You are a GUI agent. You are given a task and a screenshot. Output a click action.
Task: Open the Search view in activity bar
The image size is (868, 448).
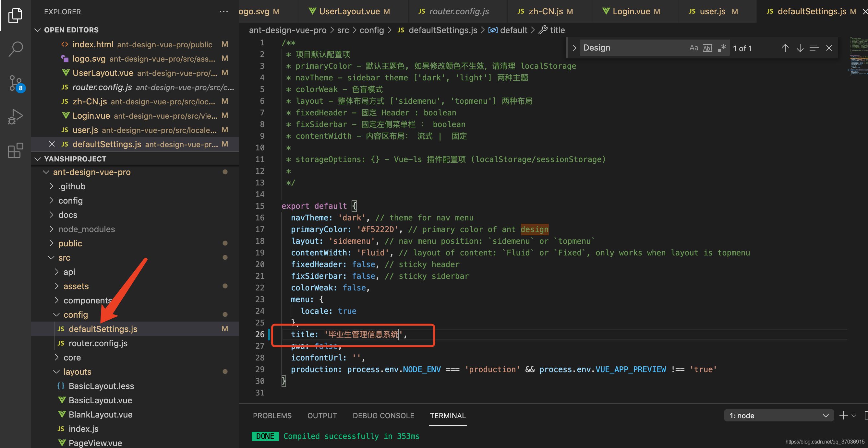pos(16,49)
